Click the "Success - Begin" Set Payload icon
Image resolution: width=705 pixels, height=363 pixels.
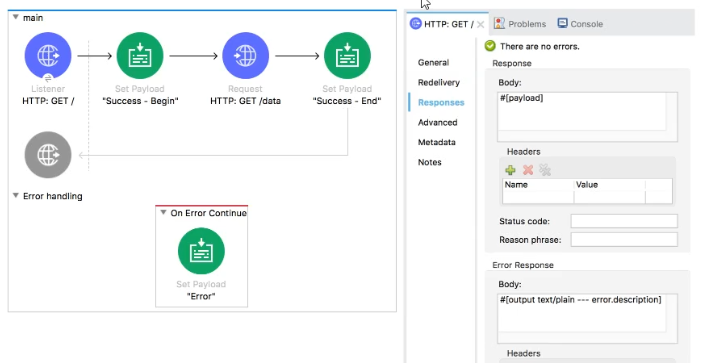coord(140,55)
